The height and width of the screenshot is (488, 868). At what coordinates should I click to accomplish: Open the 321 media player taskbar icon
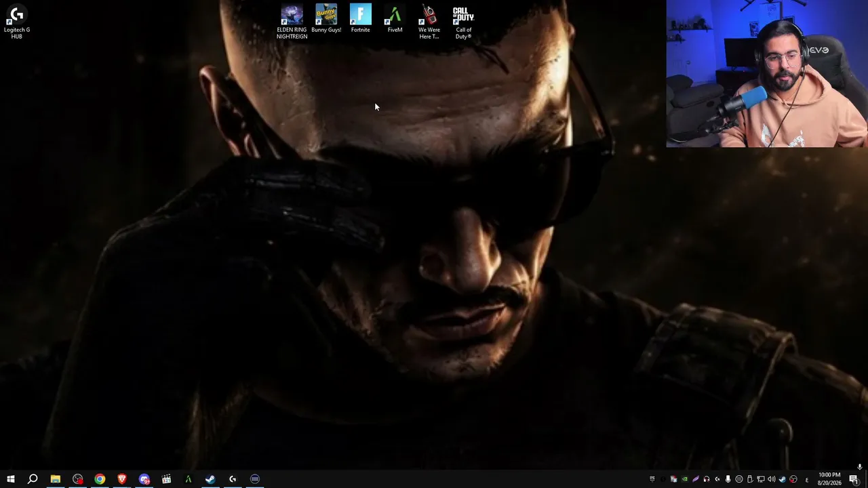[x=166, y=479]
